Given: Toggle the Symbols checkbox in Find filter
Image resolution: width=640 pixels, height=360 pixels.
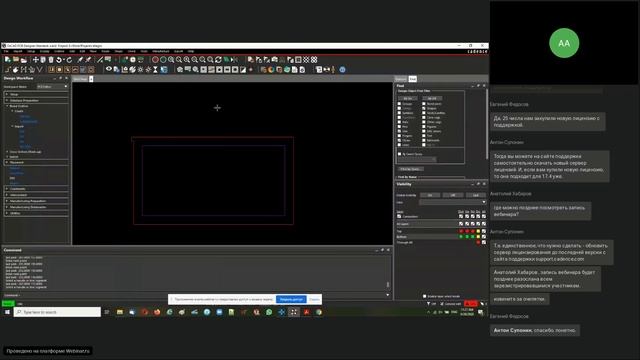Looking at the screenshot, I should click(x=399, y=113).
